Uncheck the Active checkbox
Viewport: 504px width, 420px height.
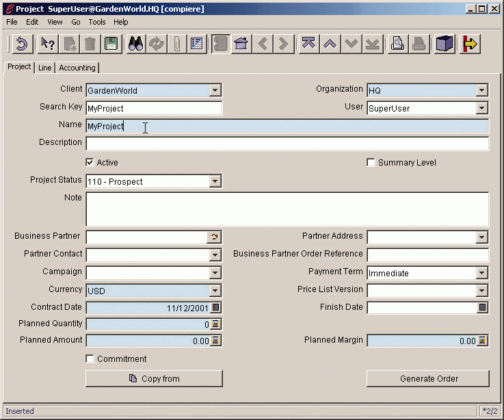point(90,163)
